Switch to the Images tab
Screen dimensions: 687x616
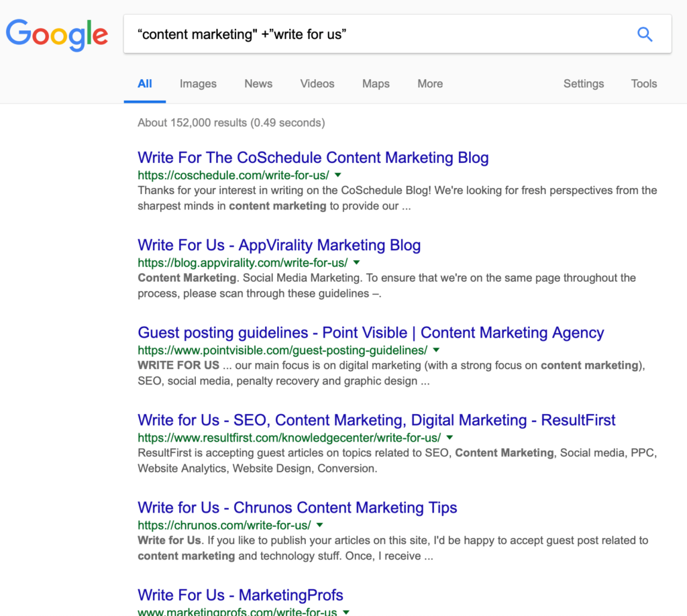pos(198,84)
